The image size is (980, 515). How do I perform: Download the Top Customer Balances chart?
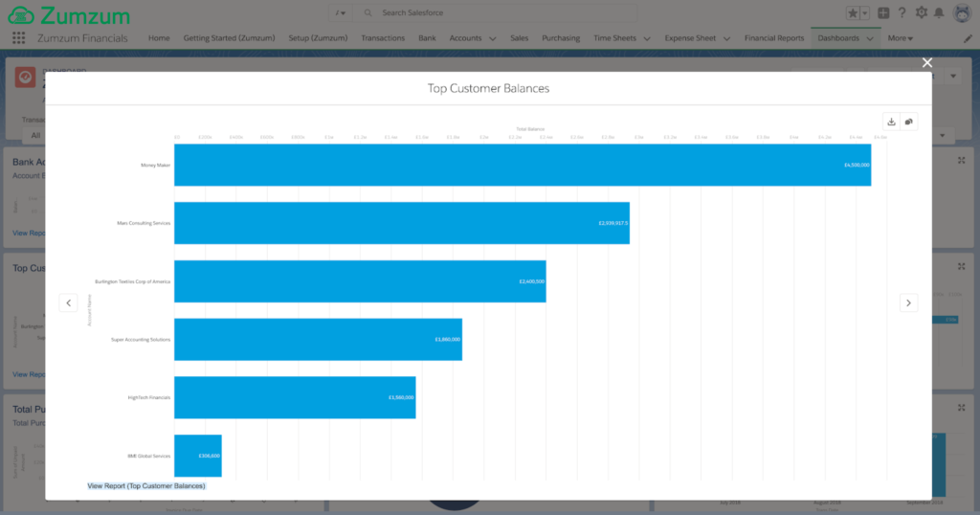(x=891, y=122)
